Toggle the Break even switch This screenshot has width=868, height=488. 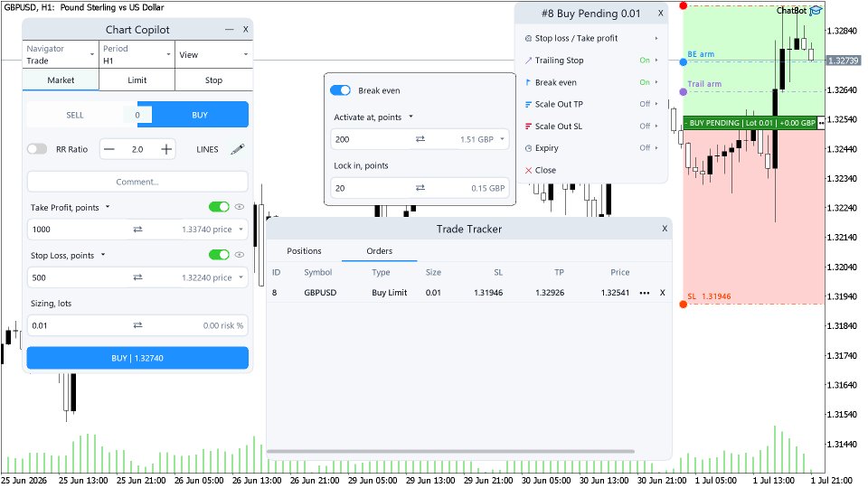340,90
